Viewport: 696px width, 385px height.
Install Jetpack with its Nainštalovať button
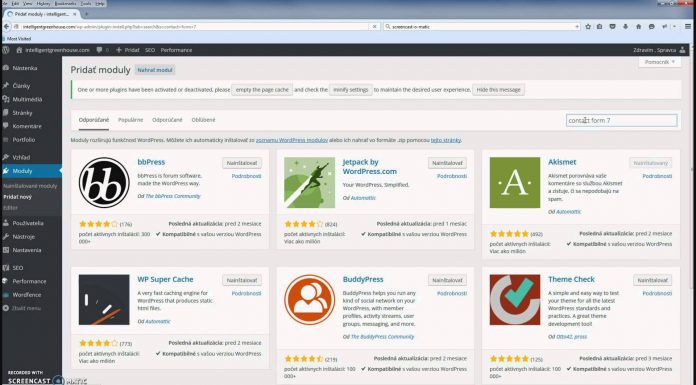[x=447, y=163]
